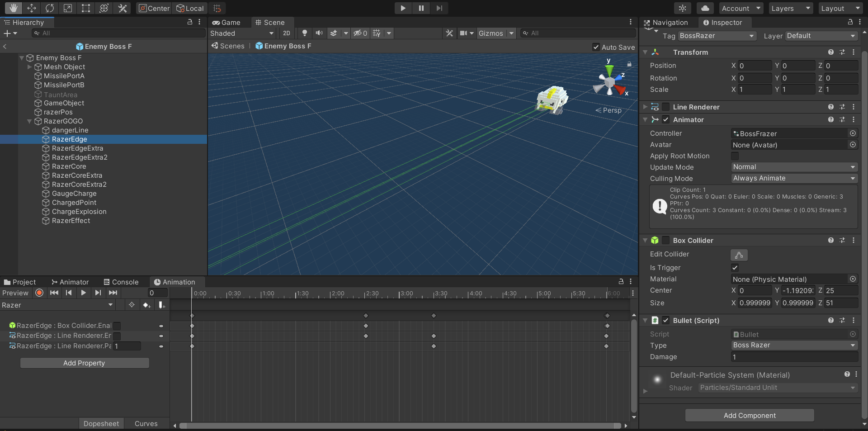Go to previous animation keyframe
Image resolution: width=868 pixels, height=431 pixels.
click(x=69, y=293)
